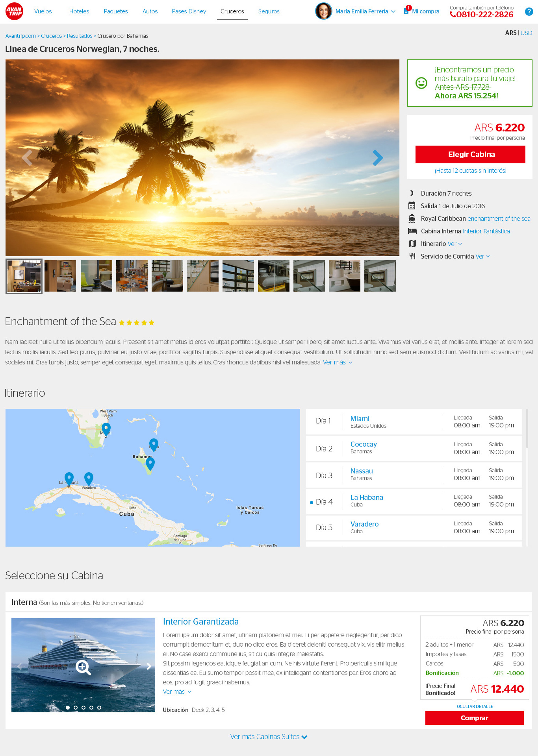The width and height of the screenshot is (538, 756).
Task: Select the last cabin carousel dot
Action: 99,708
